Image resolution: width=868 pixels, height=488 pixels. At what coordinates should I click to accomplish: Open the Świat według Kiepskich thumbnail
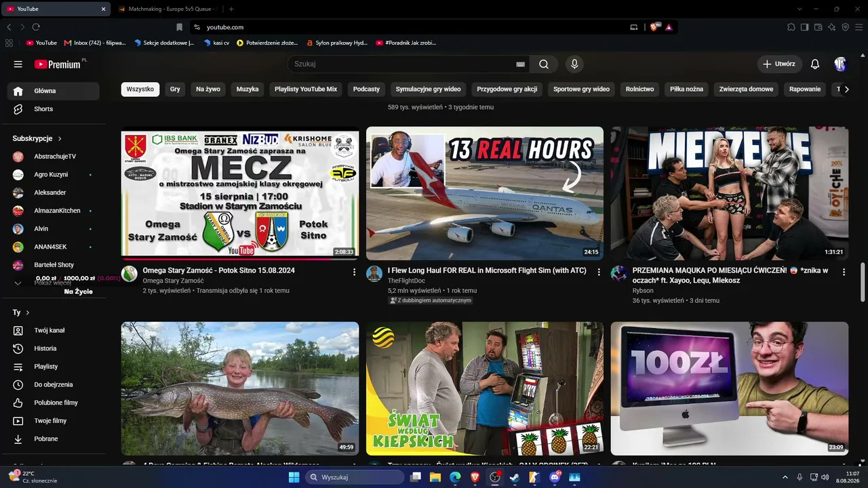tap(485, 388)
